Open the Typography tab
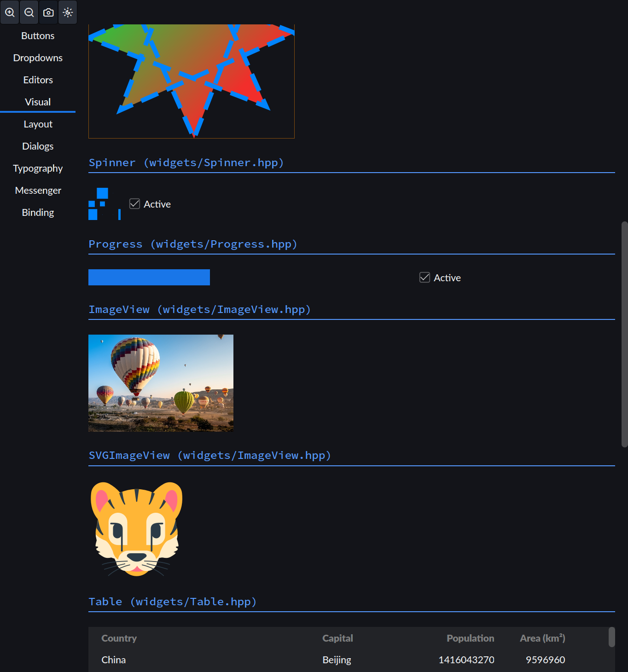The image size is (628, 672). point(38,168)
